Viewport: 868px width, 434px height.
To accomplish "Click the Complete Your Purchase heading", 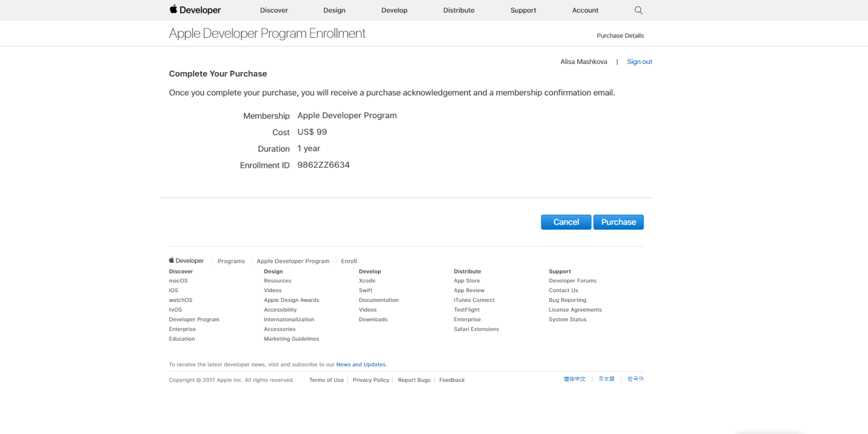I will 218,74.
